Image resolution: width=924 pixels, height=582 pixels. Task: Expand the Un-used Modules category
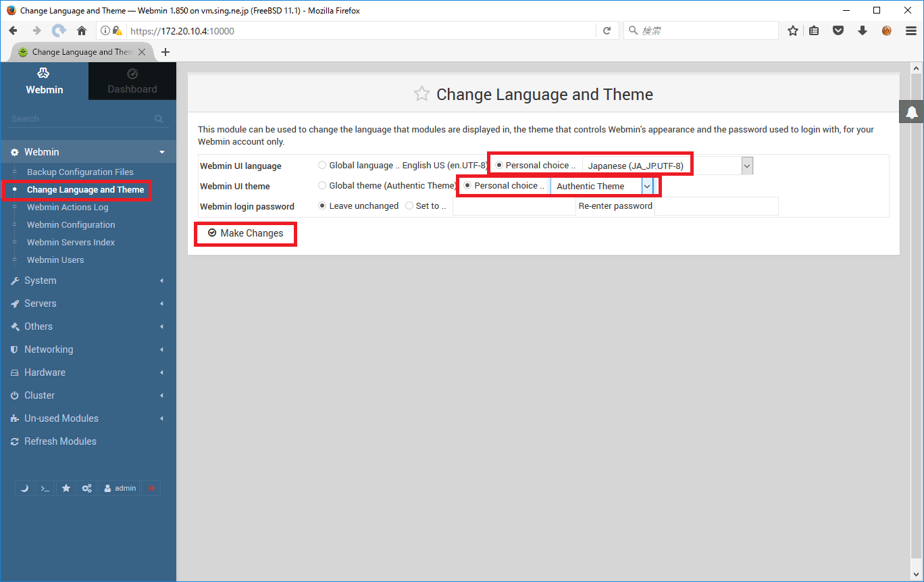pos(88,418)
